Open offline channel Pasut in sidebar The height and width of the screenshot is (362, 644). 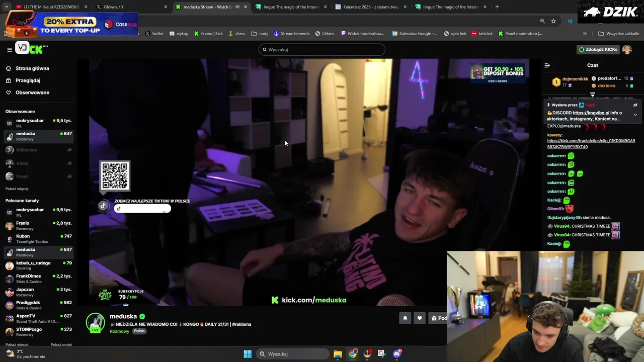[x=38, y=176]
